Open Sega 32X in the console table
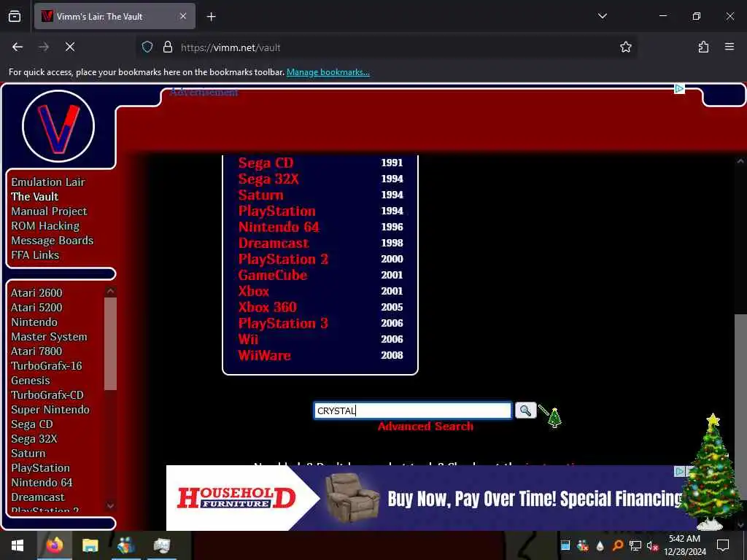 (x=268, y=179)
